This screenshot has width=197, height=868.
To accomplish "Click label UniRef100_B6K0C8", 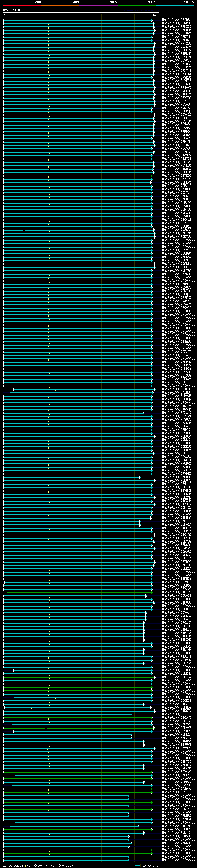I will [177, 138].
